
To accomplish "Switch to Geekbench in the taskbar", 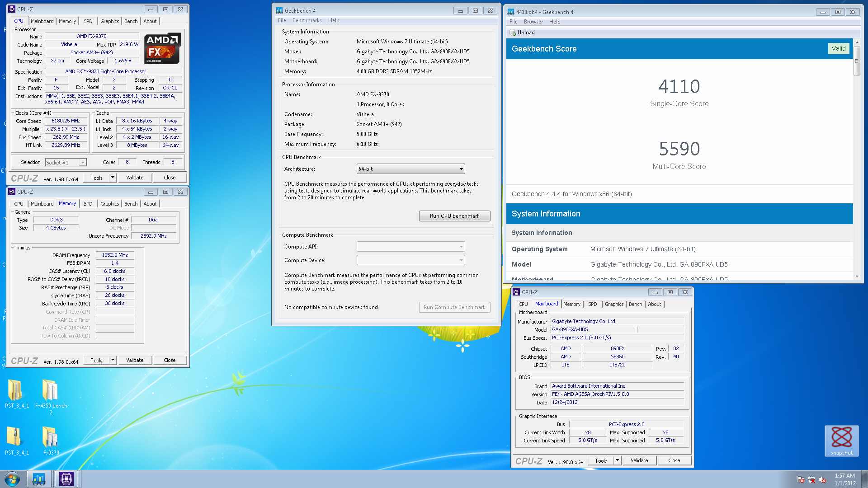I will [39, 479].
